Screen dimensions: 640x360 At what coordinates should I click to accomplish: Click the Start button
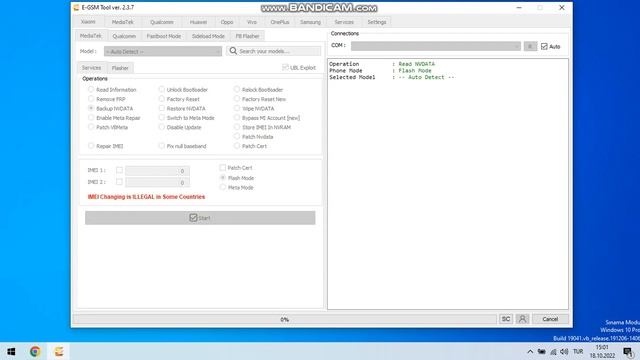pyautogui.click(x=200, y=218)
